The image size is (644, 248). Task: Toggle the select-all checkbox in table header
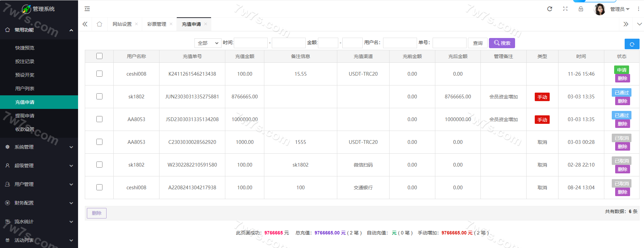click(99, 56)
